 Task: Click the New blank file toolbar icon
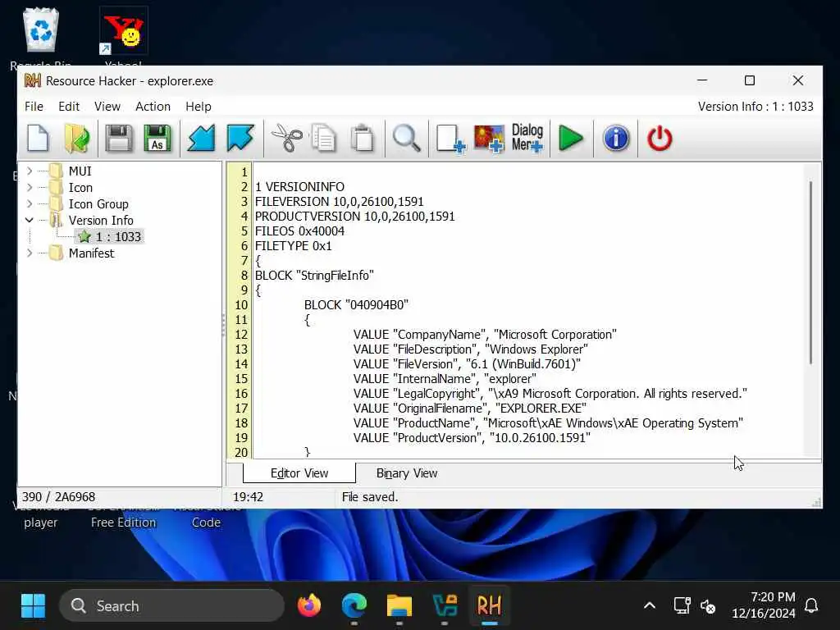pyautogui.click(x=38, y=138)
